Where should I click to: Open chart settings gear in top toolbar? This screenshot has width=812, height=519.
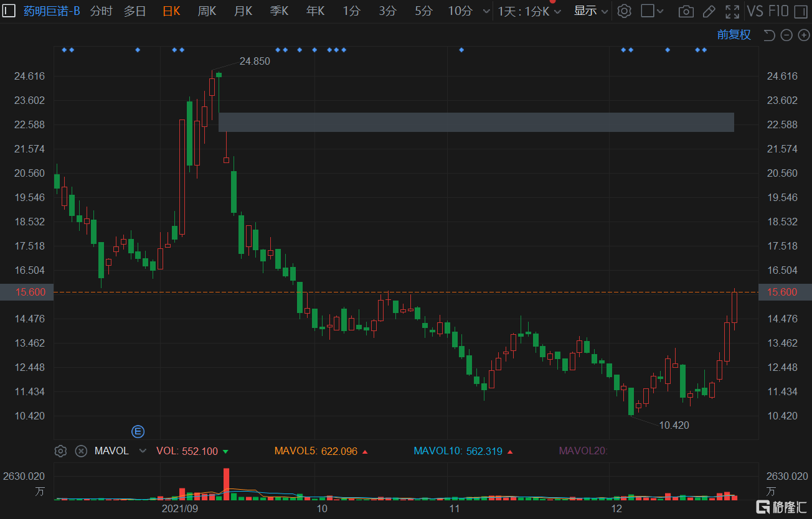tap(625, 11)
